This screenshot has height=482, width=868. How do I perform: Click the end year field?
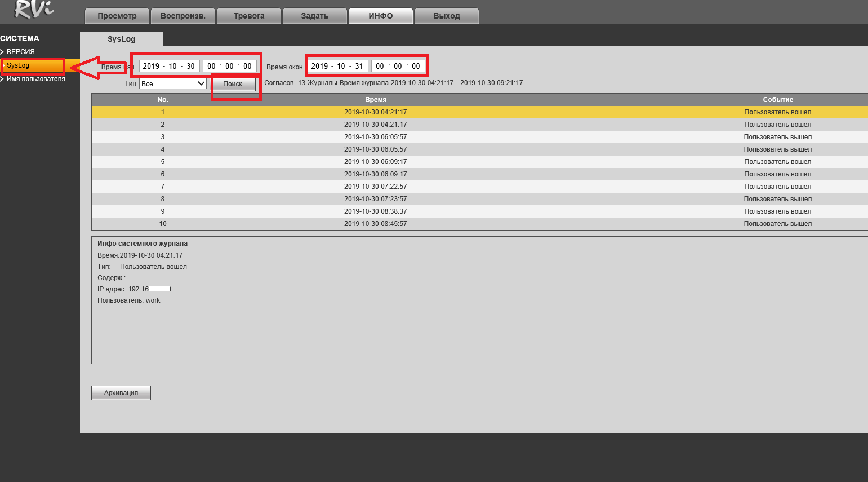pos(319,66)
